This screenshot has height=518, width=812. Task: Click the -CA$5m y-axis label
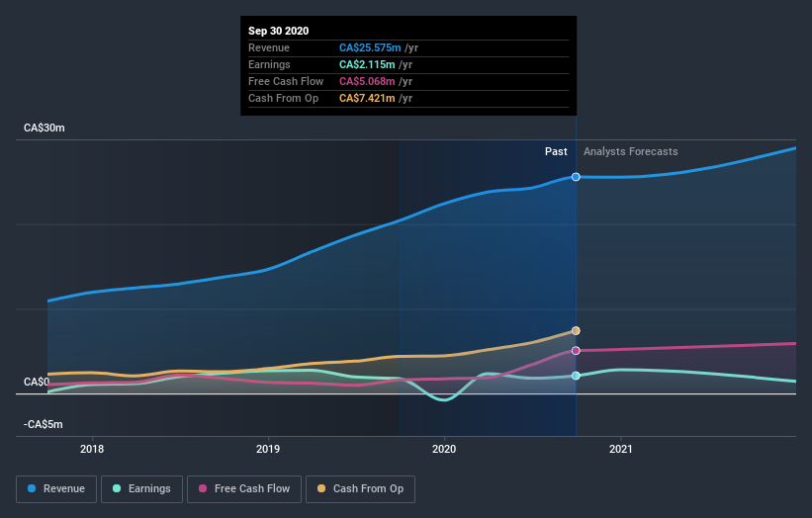(43, 424)
